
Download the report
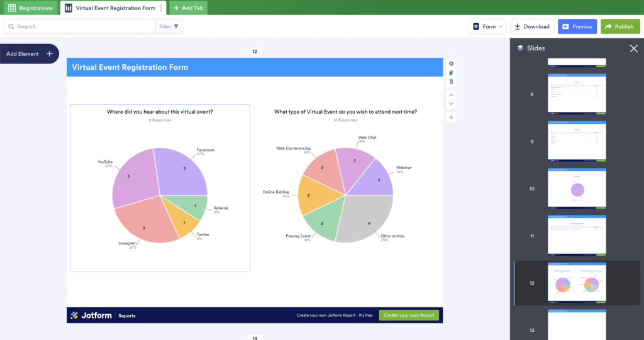pos(532,26)
